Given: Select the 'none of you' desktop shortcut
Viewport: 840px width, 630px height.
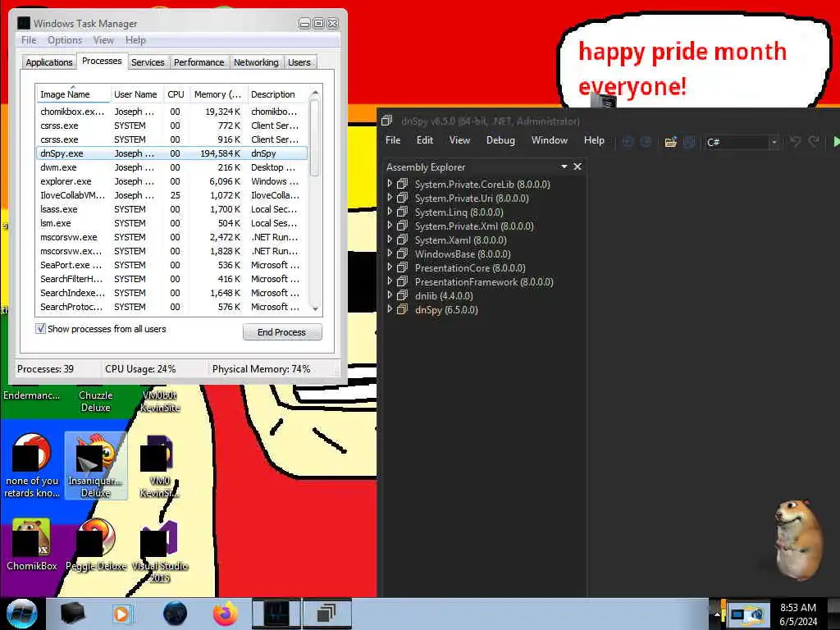Looking at the screenshot, I should tap(32, 466).
